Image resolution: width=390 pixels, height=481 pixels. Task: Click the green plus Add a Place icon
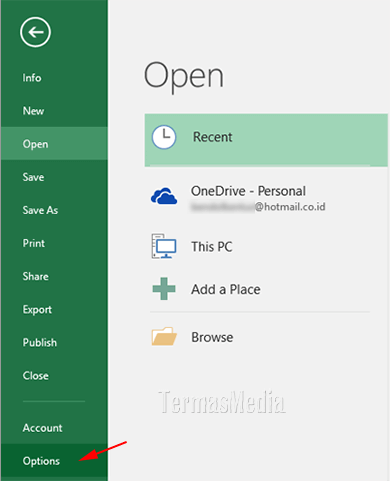point(164,289)
